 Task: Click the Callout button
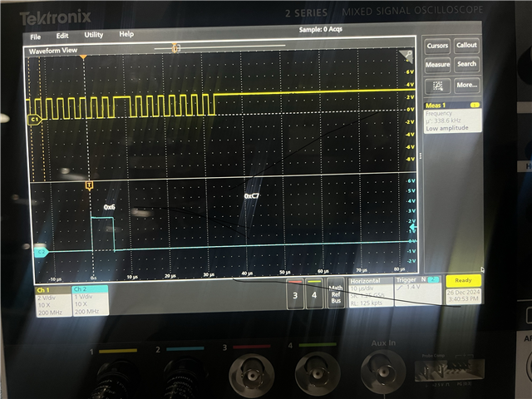pyautogui.click(x=466, y=45)
